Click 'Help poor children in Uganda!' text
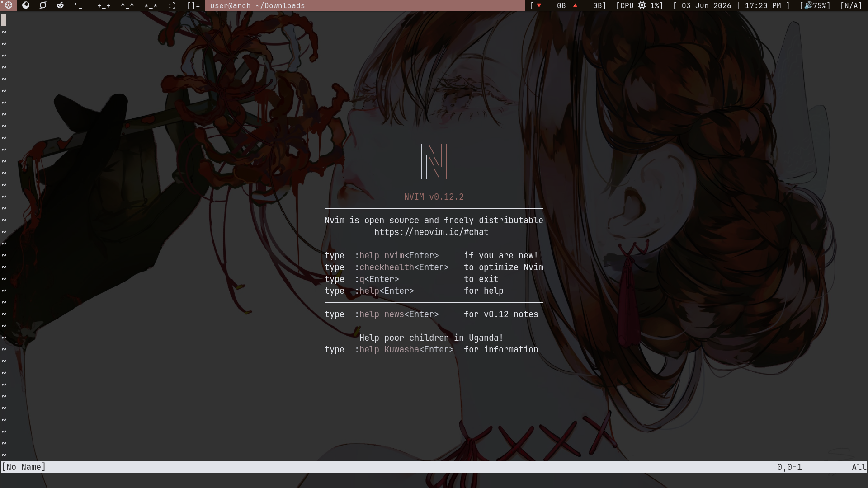 click(431, 338)
